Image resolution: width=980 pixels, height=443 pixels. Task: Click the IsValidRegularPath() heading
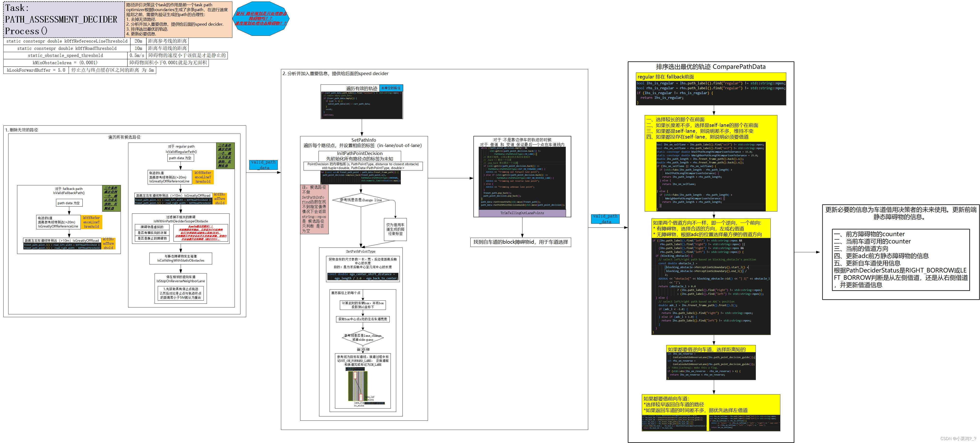[x=182, y=152]
